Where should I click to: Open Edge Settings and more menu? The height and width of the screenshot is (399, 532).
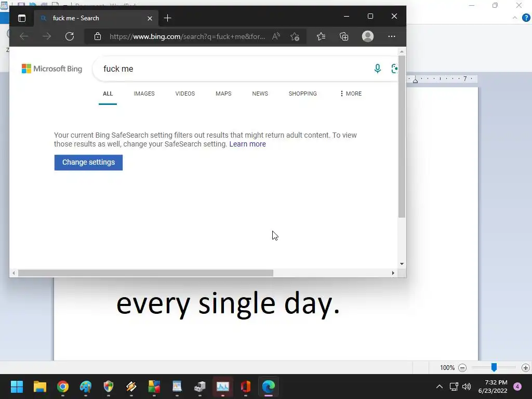(392, 36)
